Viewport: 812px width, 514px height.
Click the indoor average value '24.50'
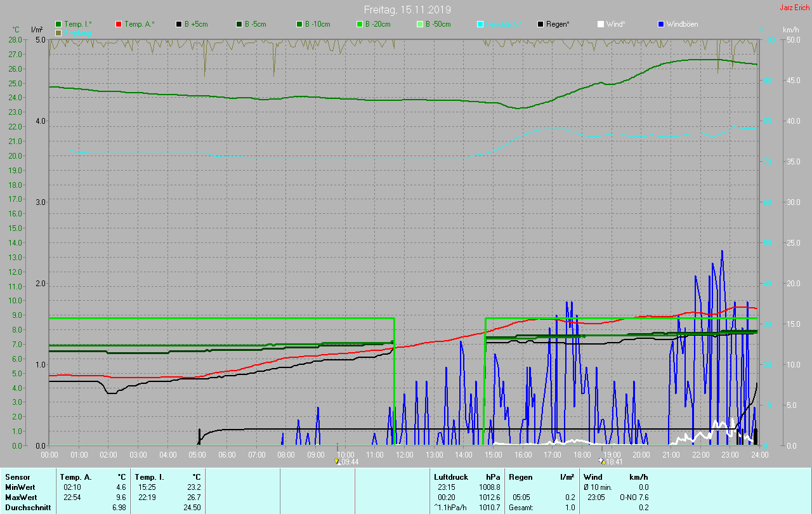point(192,508)
